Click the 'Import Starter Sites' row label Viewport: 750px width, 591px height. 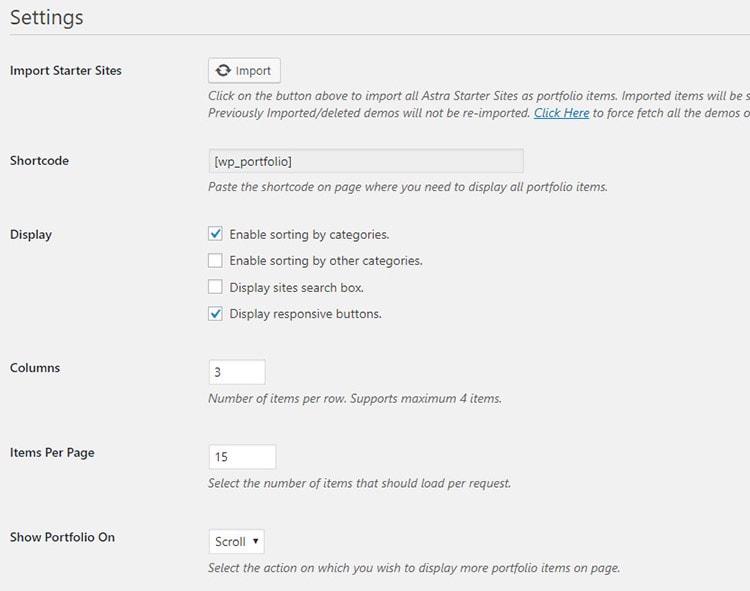66,71
